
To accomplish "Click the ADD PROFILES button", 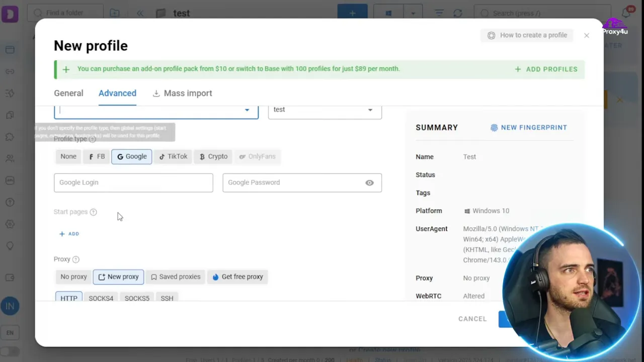I will [x=546, y=69].
